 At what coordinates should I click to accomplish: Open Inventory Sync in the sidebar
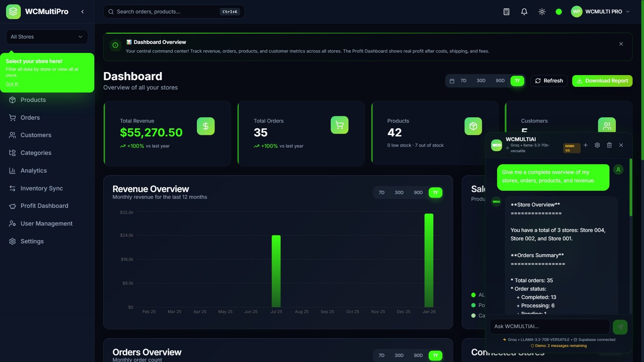tap(42, 188)
